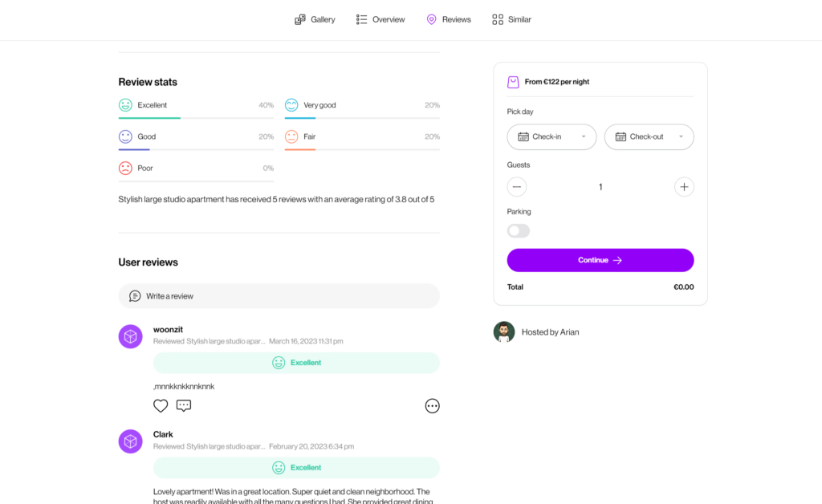
Task: Open the three-dots menu on woonzit's review
Action: point(432,406)
